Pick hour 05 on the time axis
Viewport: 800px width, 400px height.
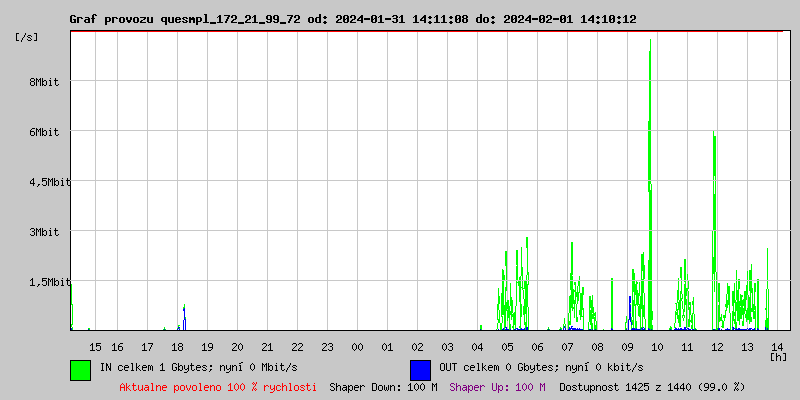(507, 347)
